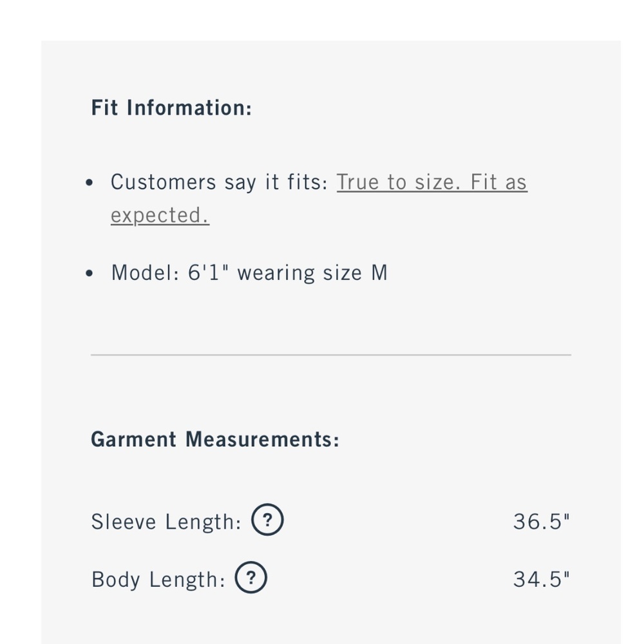
Task: Click the underlined word 'expected.'
Action: click(160, 216)
